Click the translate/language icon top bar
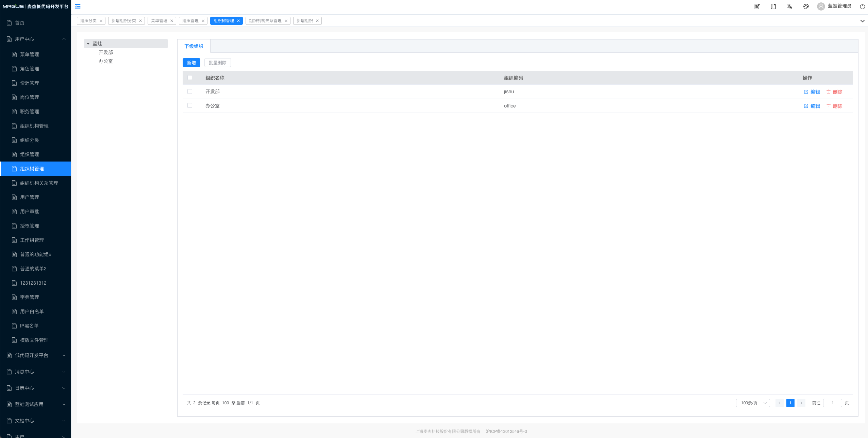The image size is (868, 438). pyautogui.click(x=789, y=6)
